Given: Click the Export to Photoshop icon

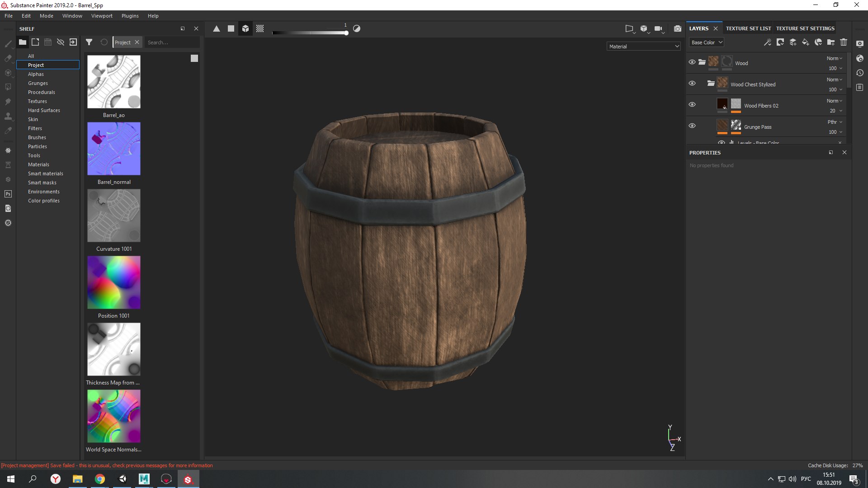Looking at the screenshot, I should pyautogui.click(x=8, y=194).
